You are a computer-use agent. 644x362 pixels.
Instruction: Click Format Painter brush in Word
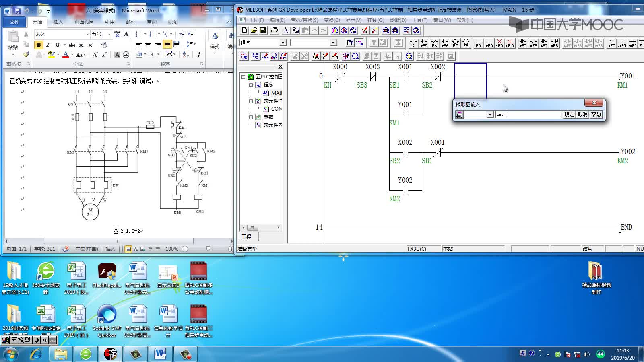pos(26,54)
